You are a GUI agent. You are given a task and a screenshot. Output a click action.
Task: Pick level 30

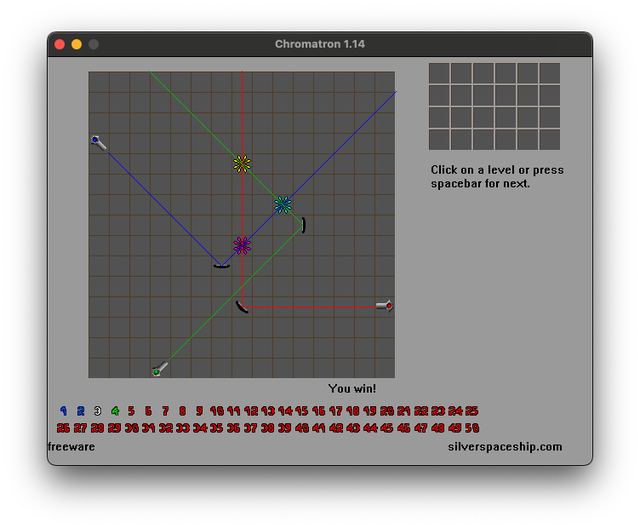[x=131, y=428]
